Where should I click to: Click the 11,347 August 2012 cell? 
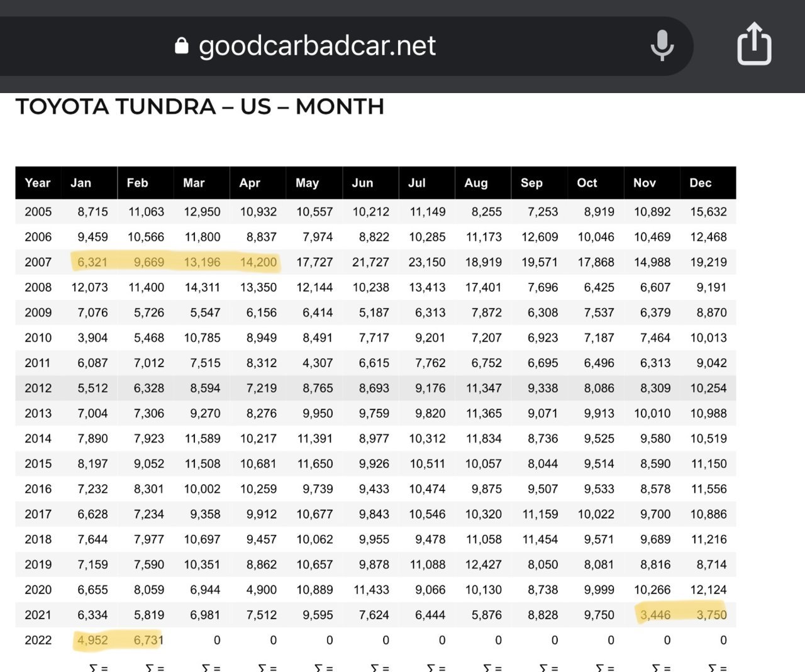point(484,388)
